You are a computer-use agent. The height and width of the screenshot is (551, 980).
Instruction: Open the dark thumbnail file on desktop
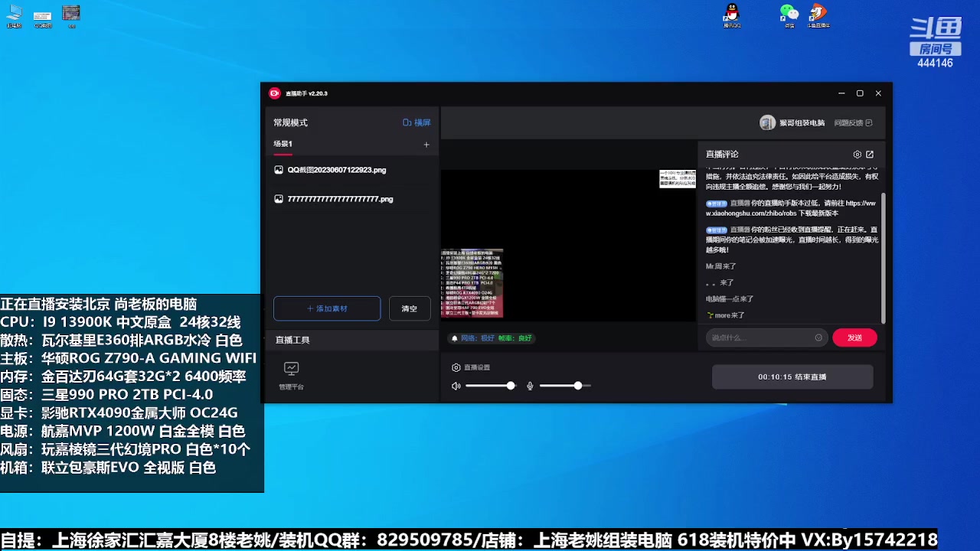point(71,15)
